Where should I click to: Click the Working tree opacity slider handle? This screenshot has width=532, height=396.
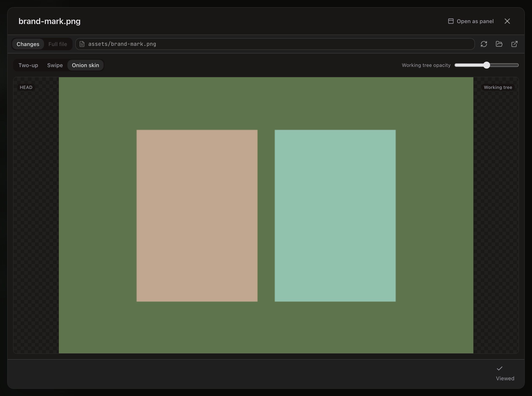click(x=486, y=65)
